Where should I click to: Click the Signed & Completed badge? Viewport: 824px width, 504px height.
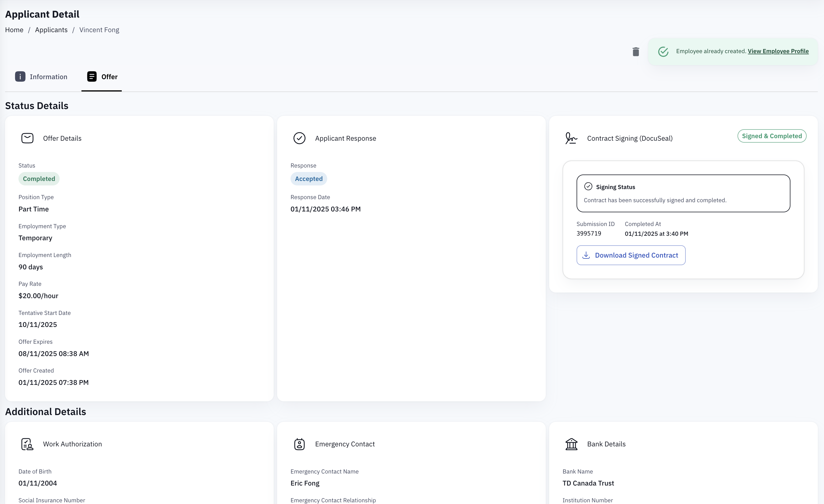click(772, 136)
